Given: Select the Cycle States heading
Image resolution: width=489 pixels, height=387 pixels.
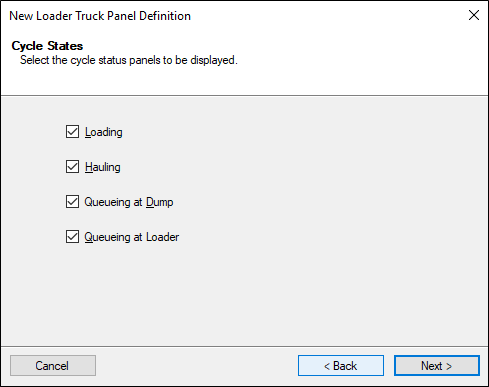Looking at the screenshot, I should pos(47,46).
